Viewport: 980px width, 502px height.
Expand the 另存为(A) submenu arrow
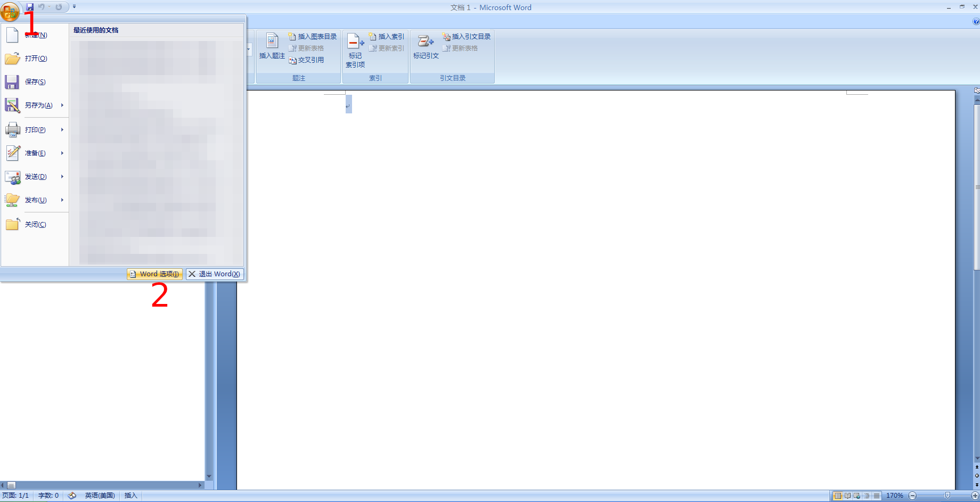click(62, 105)
